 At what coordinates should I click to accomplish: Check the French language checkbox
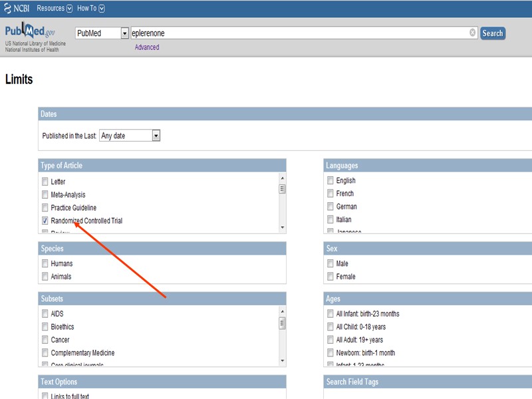[330, 194]
